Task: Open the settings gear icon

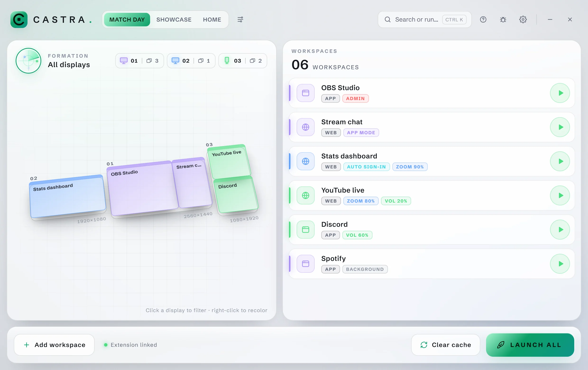Action: pos(523,19)
